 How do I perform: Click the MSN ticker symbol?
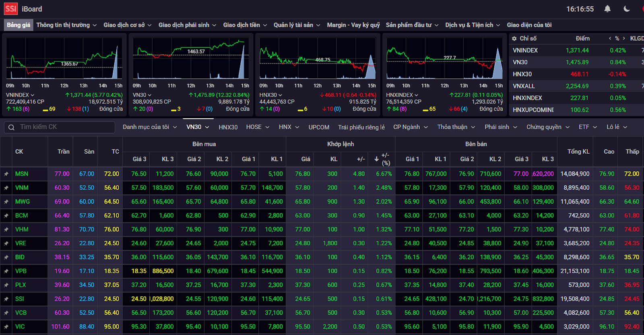pyautogui.click(x=22, y=174)
